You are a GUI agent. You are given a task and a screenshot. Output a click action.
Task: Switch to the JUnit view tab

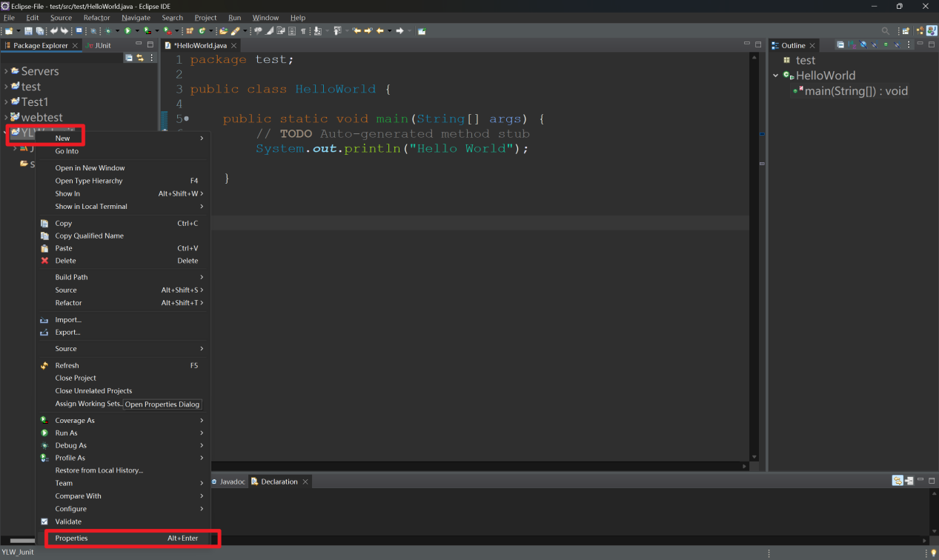pos(97,45)
